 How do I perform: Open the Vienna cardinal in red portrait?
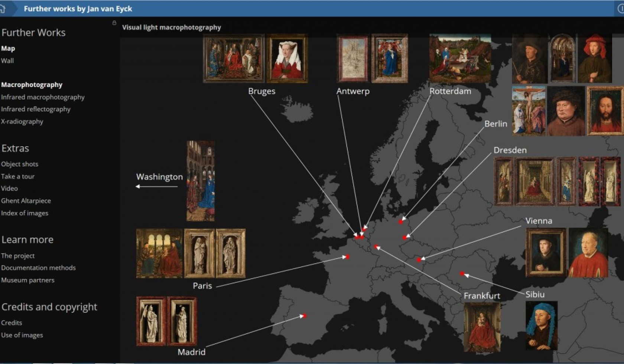point(588,253)
